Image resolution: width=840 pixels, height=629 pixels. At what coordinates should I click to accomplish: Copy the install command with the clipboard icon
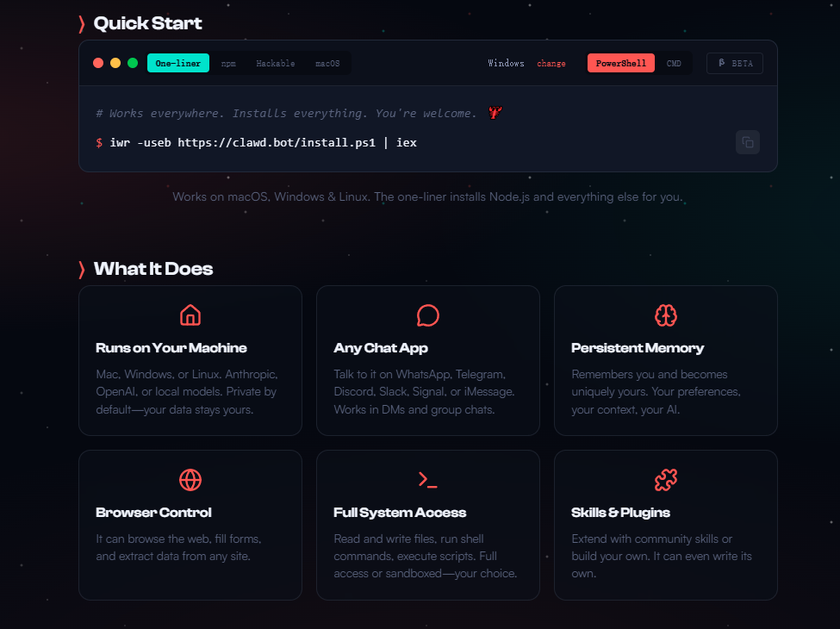(747, 142)
